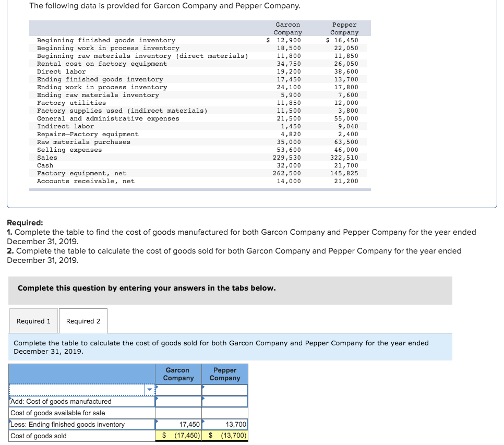Open the first row label dropdown arrow
This screenshot has width=504, height=445.
150,390
